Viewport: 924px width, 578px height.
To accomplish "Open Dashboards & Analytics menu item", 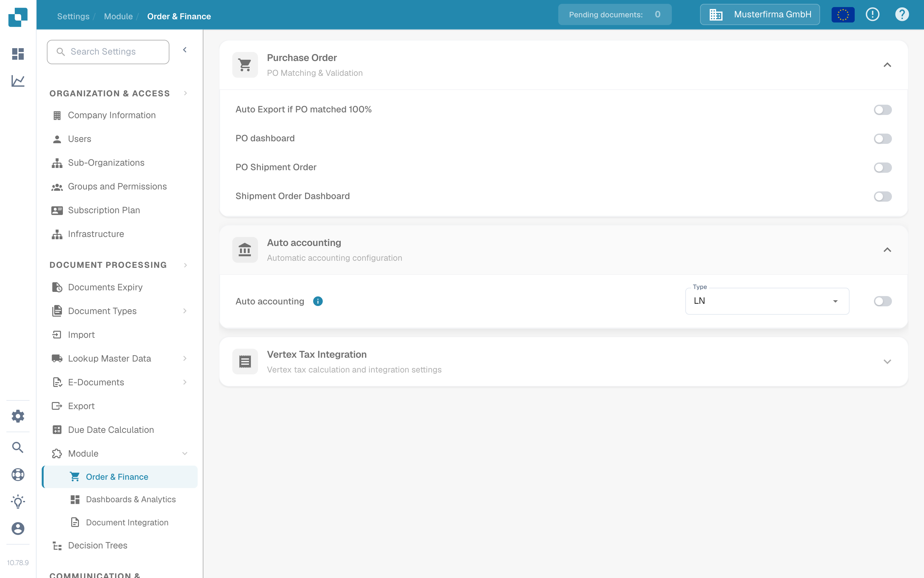I will point(120,500).
